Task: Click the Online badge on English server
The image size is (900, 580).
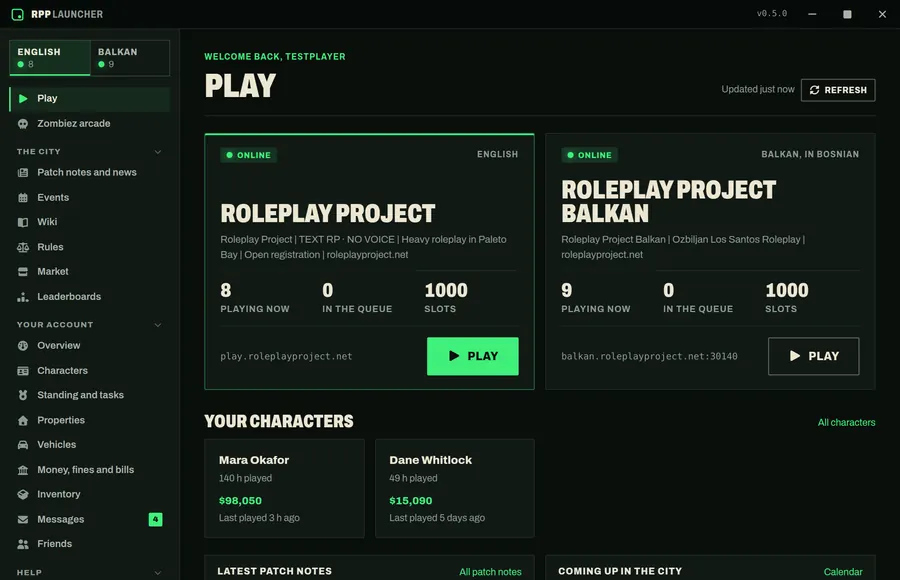Action: point(249,155)
